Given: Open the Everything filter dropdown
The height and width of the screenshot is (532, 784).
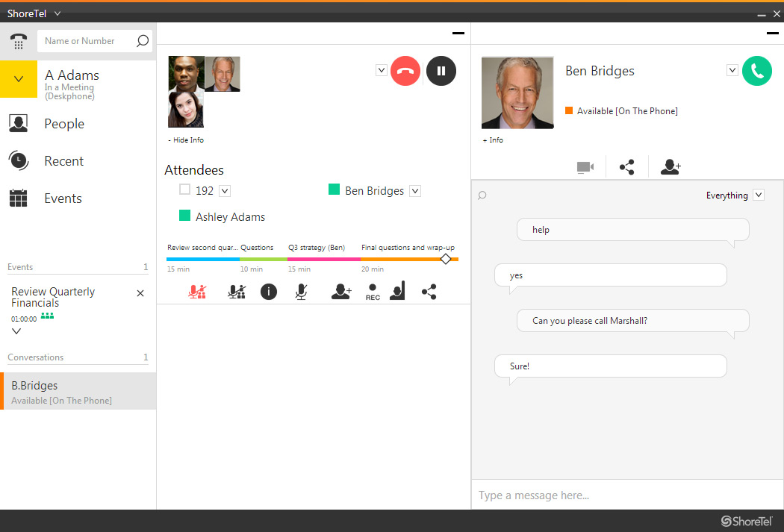Looking at the screenshot, I should click(759, 195).
